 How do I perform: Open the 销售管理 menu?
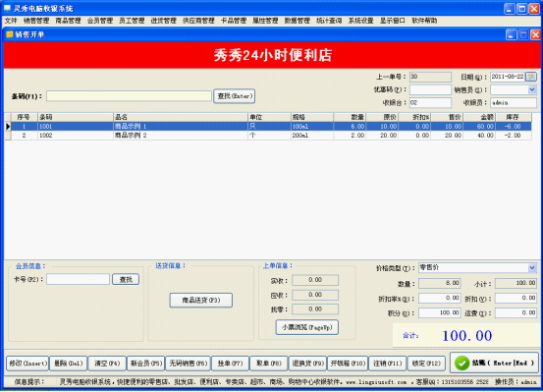click(x=36, y=21)
